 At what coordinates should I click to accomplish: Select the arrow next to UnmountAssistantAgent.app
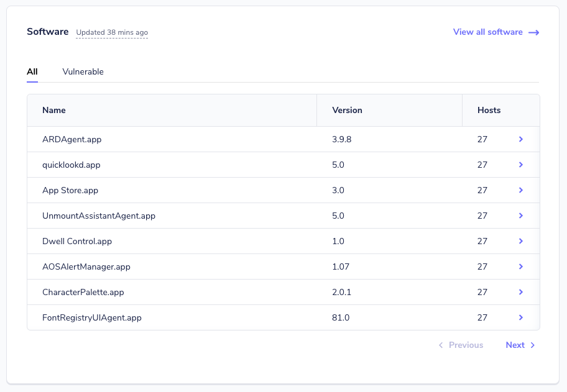(521, 216)
